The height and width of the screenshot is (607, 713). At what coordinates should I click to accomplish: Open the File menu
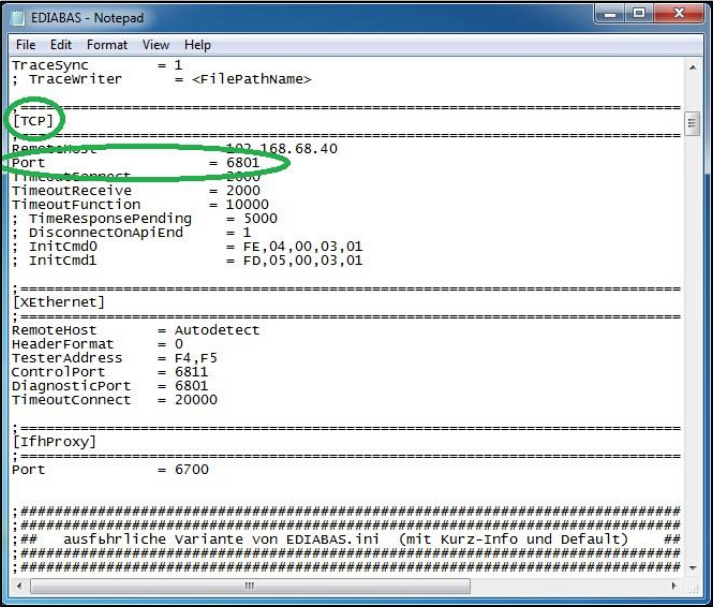click(25, 45)
